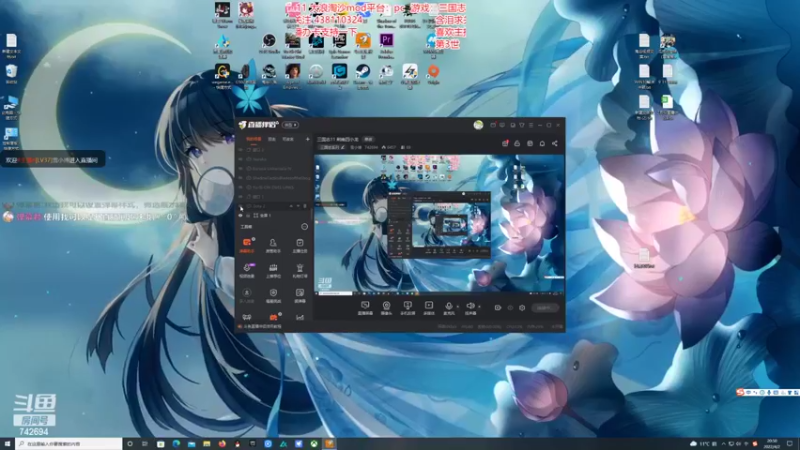This screenshot has height=450, width=800.
Task: Open dropdown arrow next to the microphone icon
Action: (x=457, y=307)
